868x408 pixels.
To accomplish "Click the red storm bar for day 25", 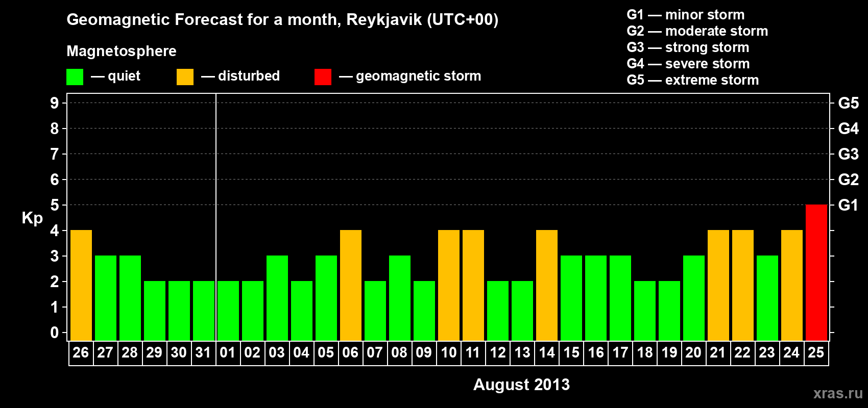I will click(x=816, y=272).
